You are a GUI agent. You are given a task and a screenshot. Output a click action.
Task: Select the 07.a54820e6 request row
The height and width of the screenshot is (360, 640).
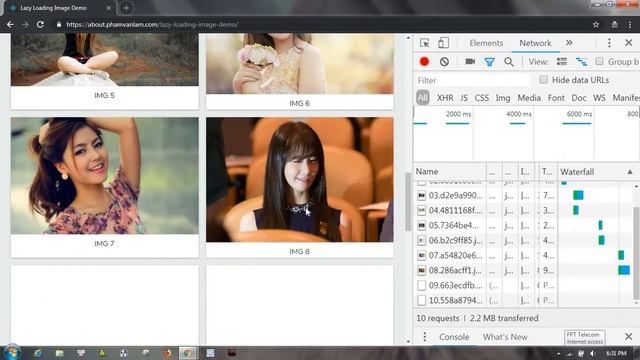click(524, 256)
